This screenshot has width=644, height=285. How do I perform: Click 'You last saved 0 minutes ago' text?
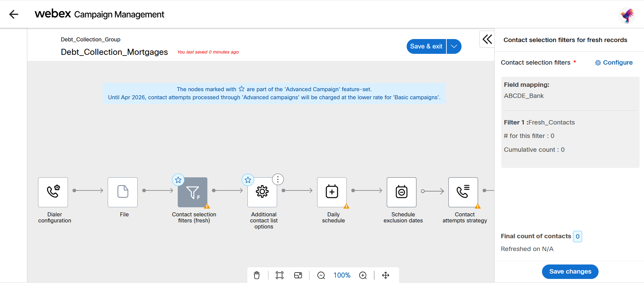click(x=208, y=52)
